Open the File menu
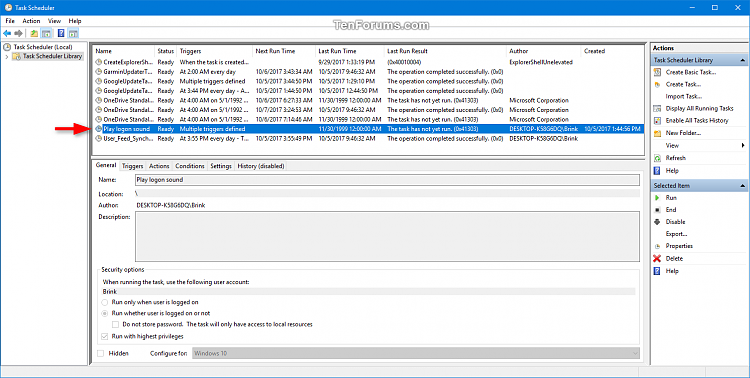 point(10,21)
